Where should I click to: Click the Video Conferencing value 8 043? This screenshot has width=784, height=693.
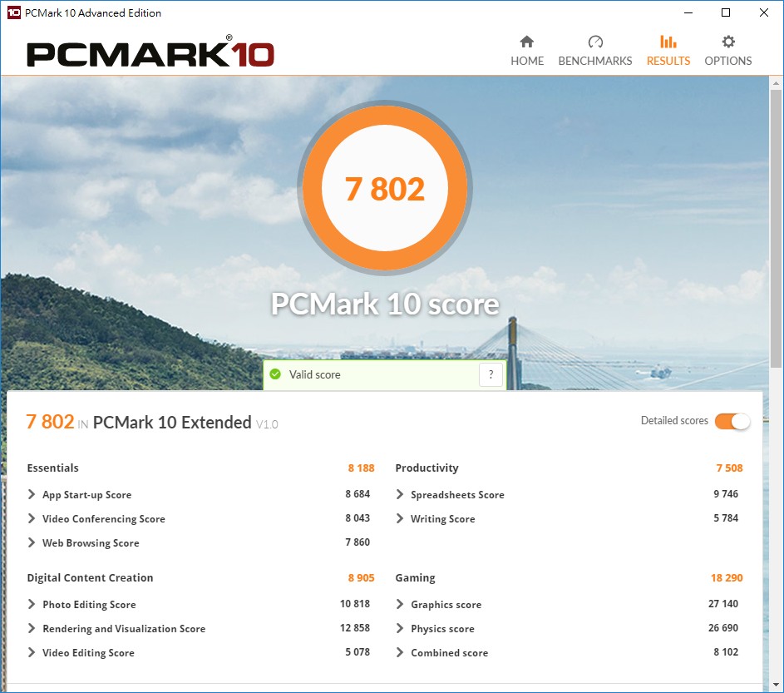[357, 517]
